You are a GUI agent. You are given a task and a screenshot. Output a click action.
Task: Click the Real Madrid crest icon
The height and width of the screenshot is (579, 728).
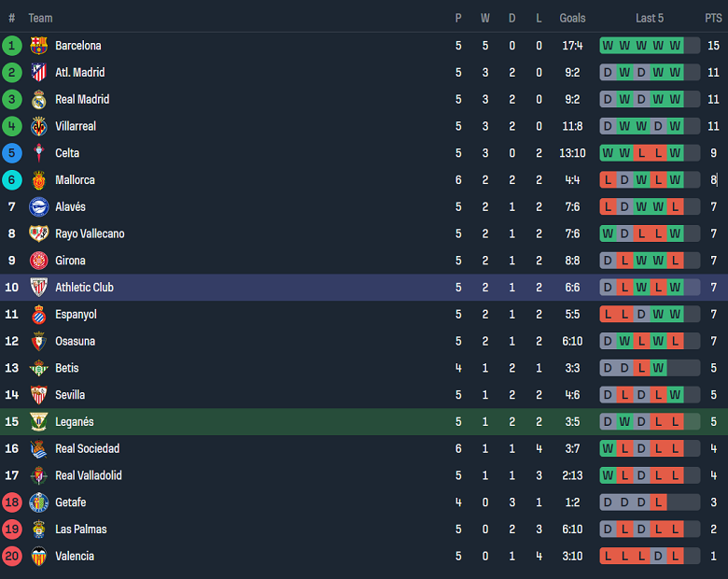(38, 100)
